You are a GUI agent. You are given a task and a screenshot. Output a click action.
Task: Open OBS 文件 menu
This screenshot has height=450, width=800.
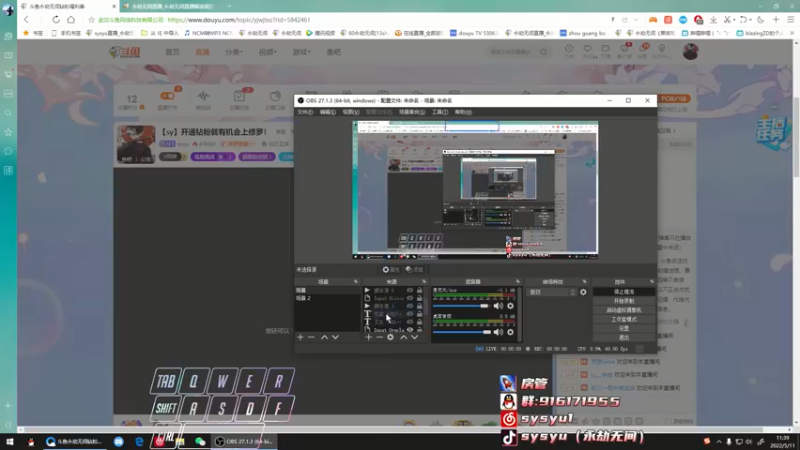tap(305, 112)
